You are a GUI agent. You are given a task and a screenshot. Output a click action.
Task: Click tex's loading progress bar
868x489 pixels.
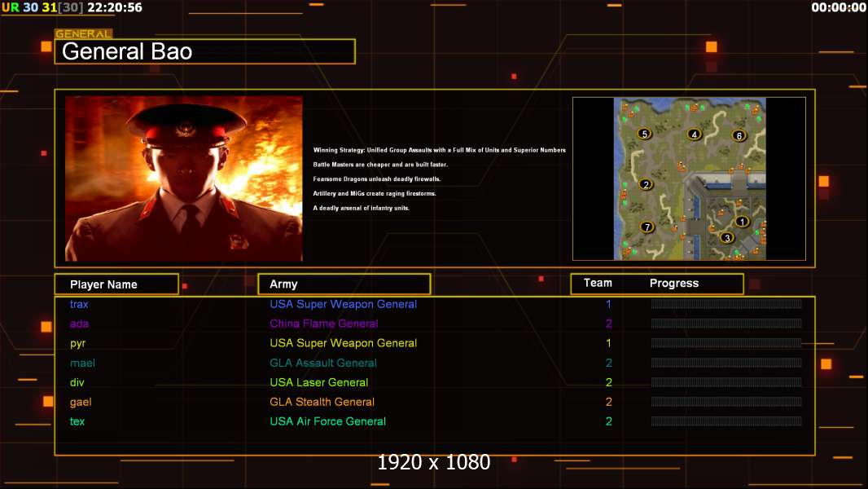click(x=726, y=421)
